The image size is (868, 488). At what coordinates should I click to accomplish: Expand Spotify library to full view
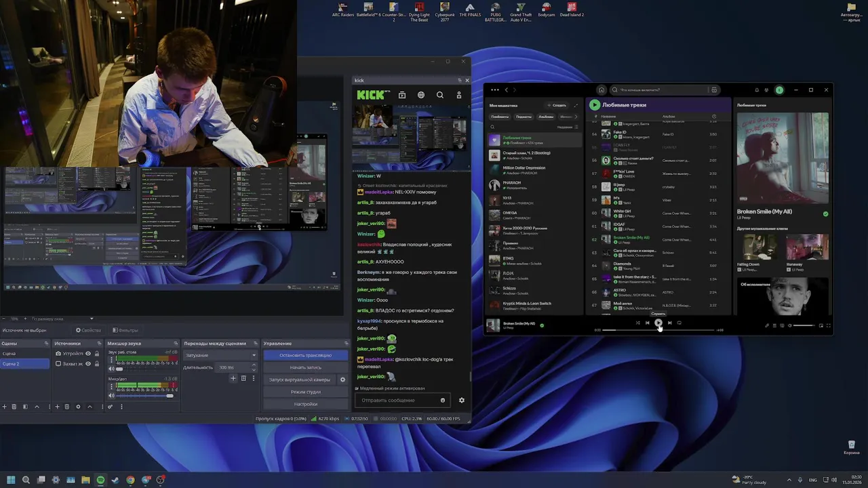coord(576,105)
